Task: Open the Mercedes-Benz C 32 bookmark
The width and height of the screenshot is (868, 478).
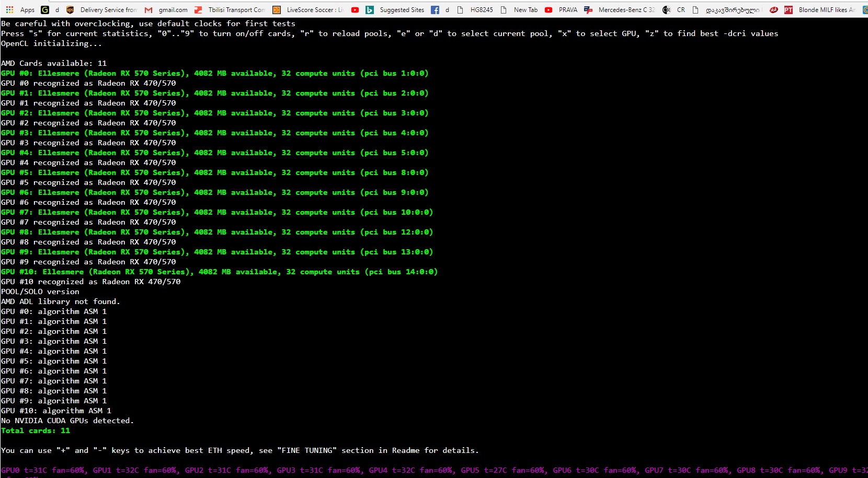Action: coord(620,9)
